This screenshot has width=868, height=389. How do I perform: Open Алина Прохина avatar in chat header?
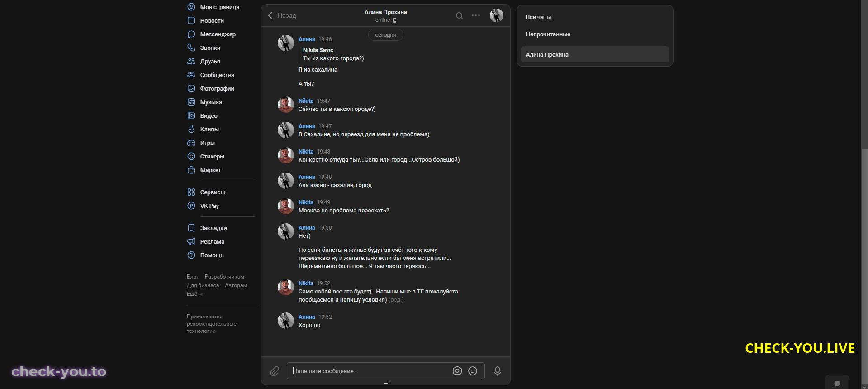point(497,15)
